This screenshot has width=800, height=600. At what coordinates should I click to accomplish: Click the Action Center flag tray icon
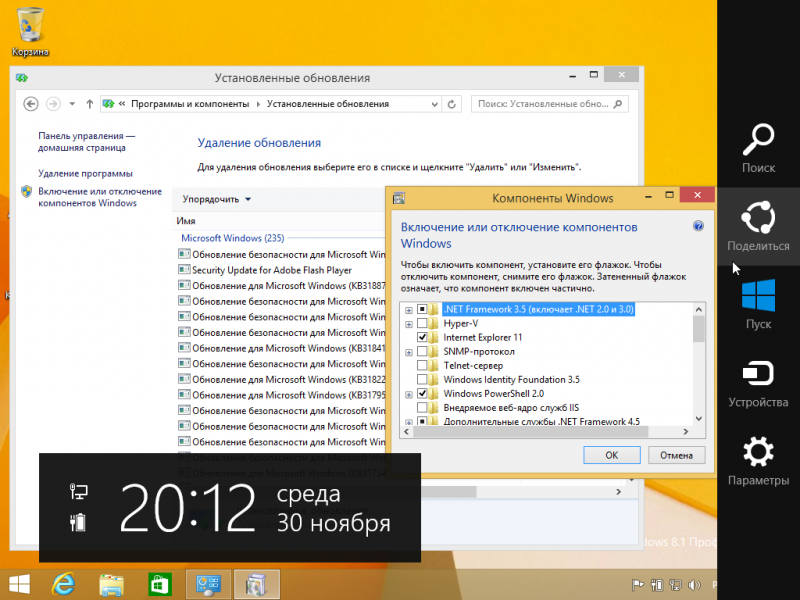point(638,585)
